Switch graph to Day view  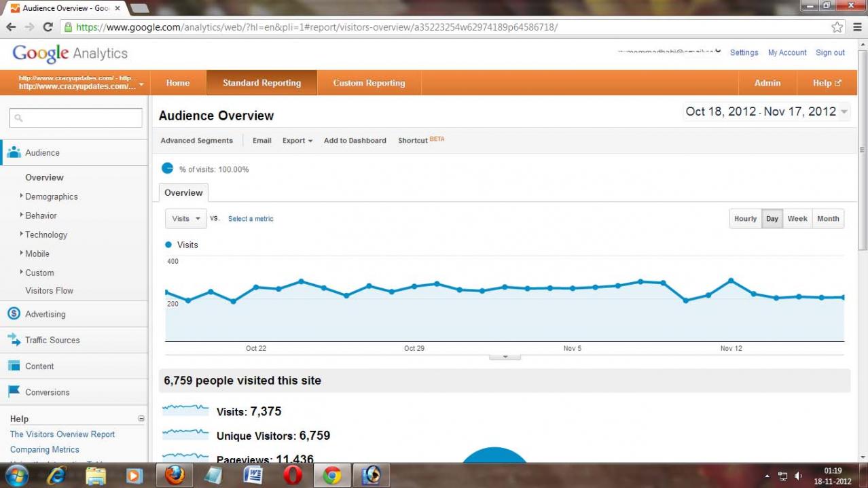point(772,219)
